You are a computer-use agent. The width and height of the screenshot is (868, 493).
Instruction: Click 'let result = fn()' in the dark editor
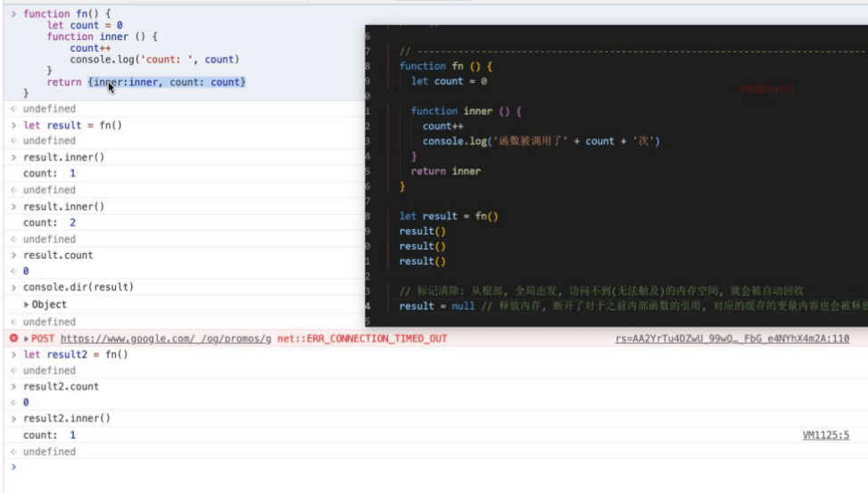click(x=449, y=216)
